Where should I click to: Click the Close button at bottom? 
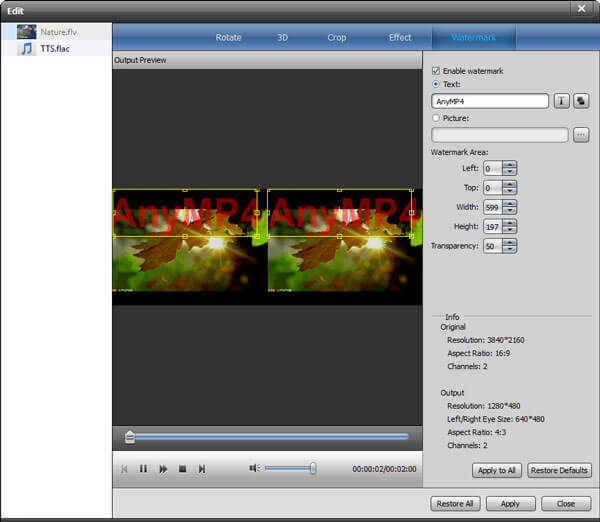coord(566,504)
